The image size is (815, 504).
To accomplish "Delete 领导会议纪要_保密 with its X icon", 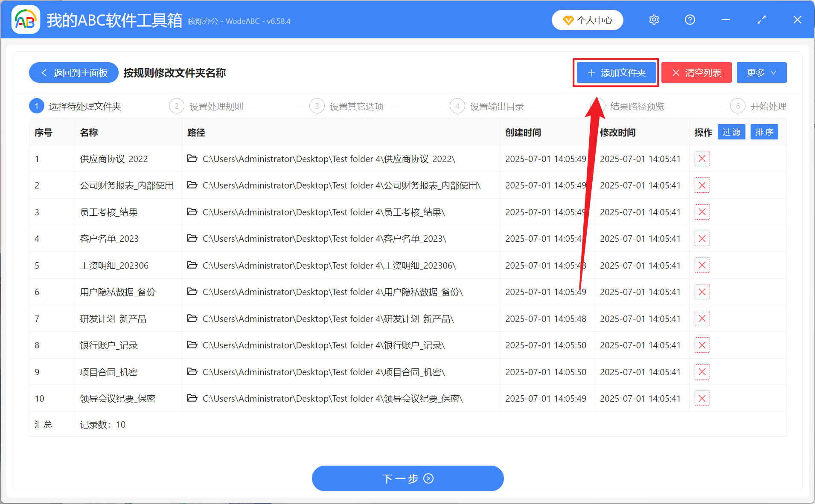I will (702, 398).
